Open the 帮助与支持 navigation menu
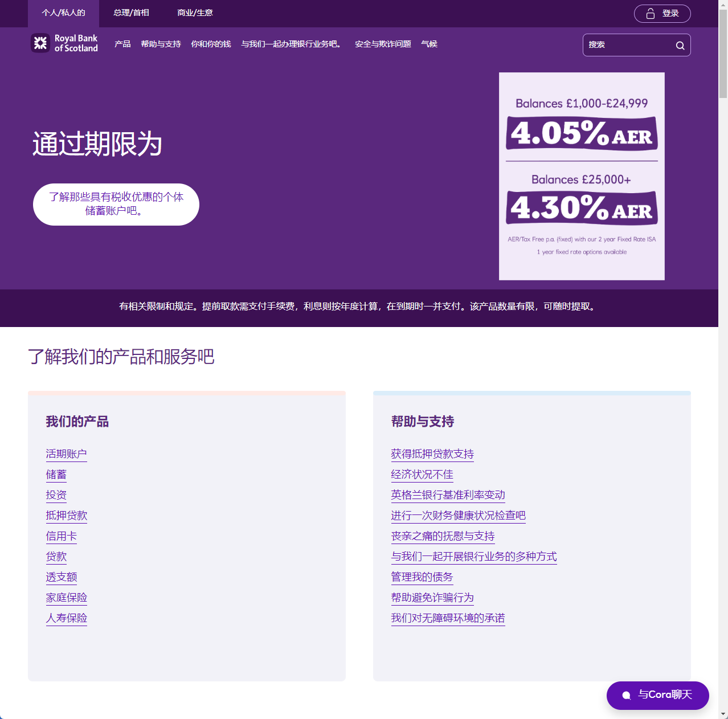 [x=161, y=43]
